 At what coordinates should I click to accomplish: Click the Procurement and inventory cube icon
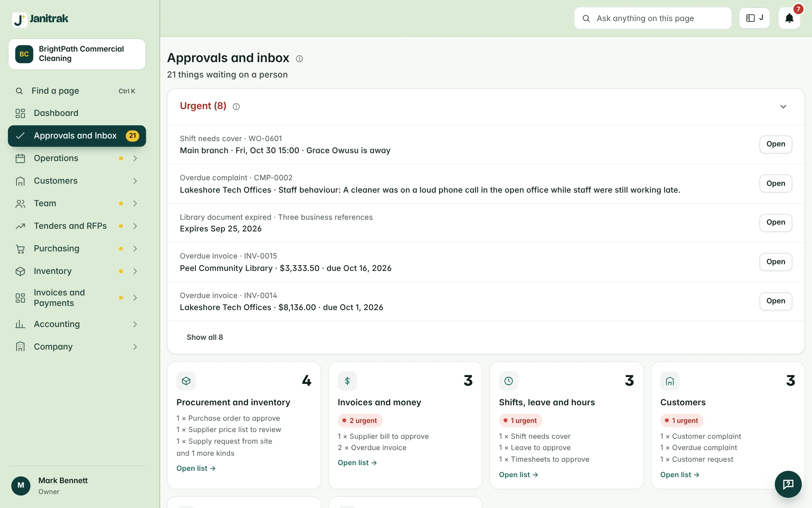point(186,381)
